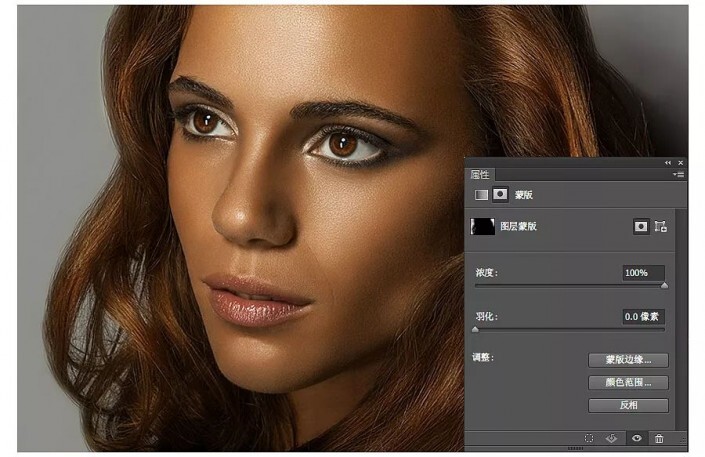Open the 属性 panel flyout menu
Viewport: 705px width, 457px height.
pyautogui.click(x=679, y=174)
